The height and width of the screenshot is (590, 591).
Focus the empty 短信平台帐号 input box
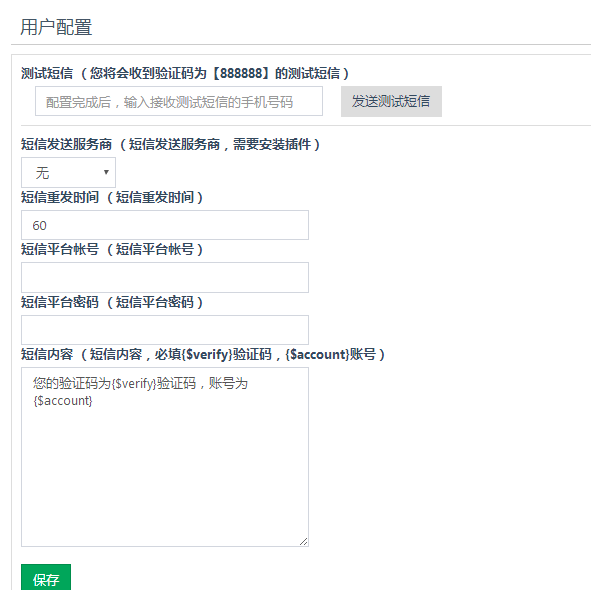pos(165,277)
